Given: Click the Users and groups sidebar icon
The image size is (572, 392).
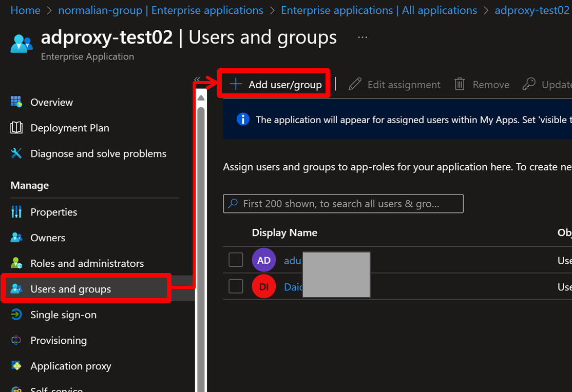Looking at the screenshot, I should pos(16,289).
